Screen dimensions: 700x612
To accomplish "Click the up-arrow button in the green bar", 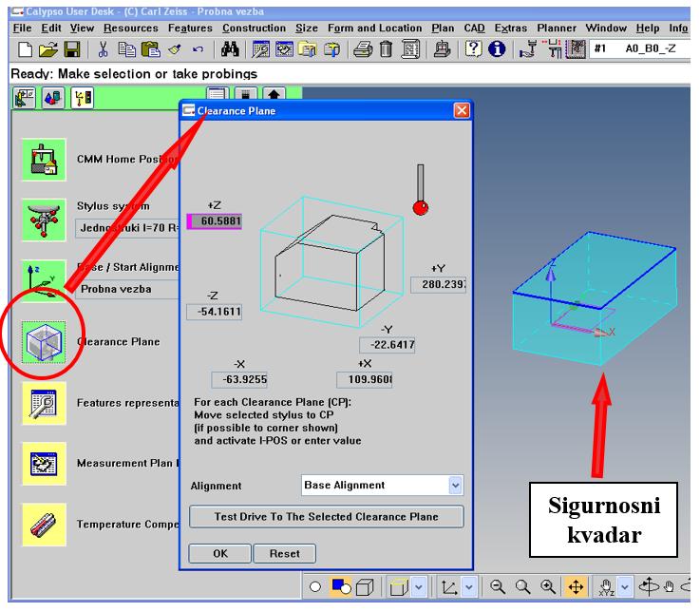I will (274, 94).
